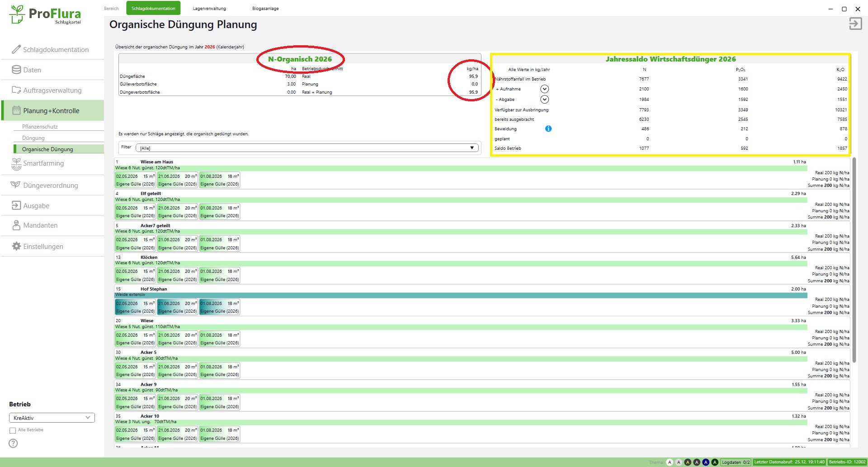The image size is (868, 467).
Task: Click the Logdaten 0/2 status button
Action: tap(736, 462)
